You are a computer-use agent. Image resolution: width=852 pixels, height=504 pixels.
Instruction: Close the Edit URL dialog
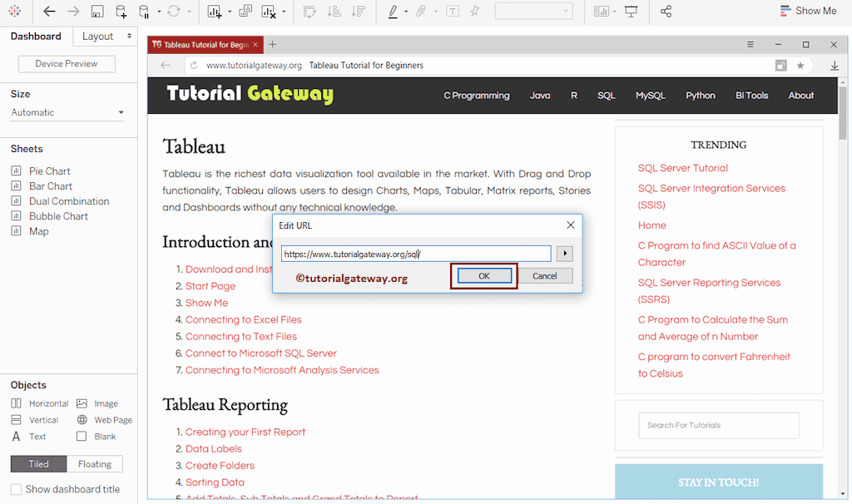point(571,225)
